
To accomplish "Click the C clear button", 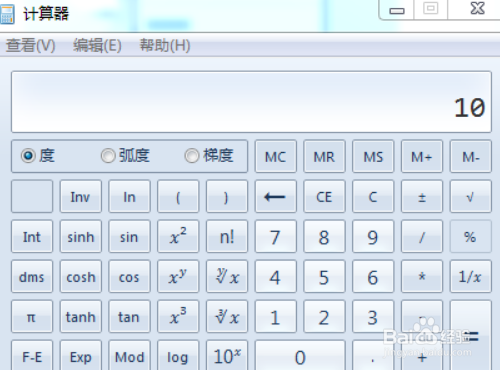I will point(373,197).
